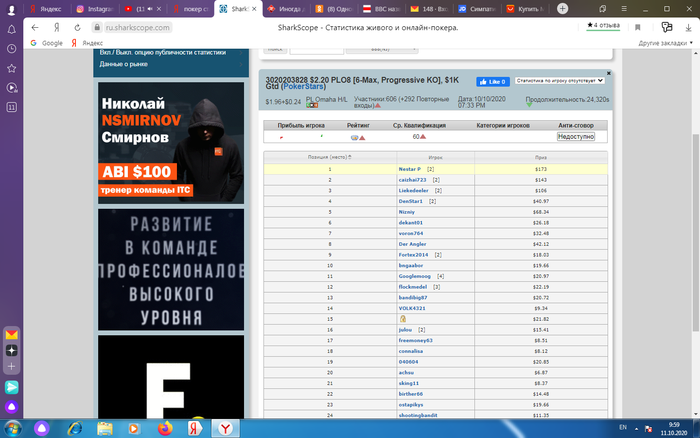The width and height of the screenshot is (700, 438).
Task: Open the notifications bell in sidebar
Action: (x=12, y=29)
